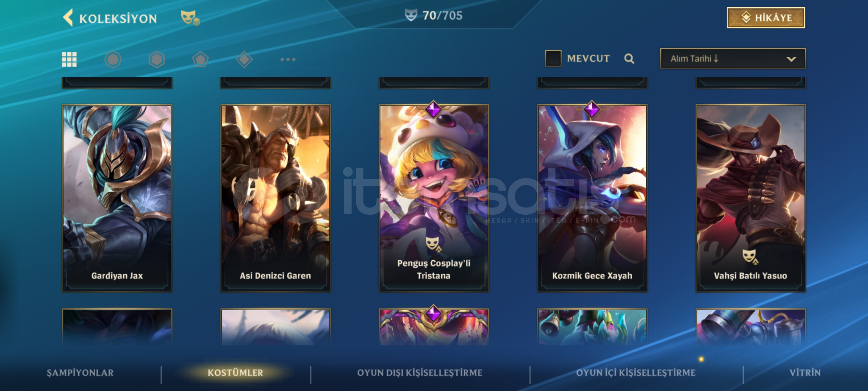The height and width of the screenshot is (391, 868).
Task: Open the skin search magnifier
Action: coord(629,59)
